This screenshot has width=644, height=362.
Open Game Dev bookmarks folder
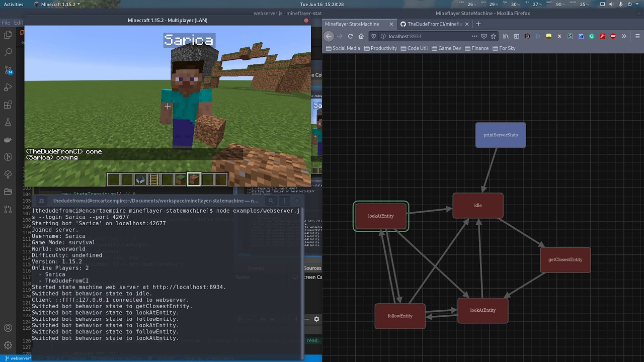coord(446,48)
